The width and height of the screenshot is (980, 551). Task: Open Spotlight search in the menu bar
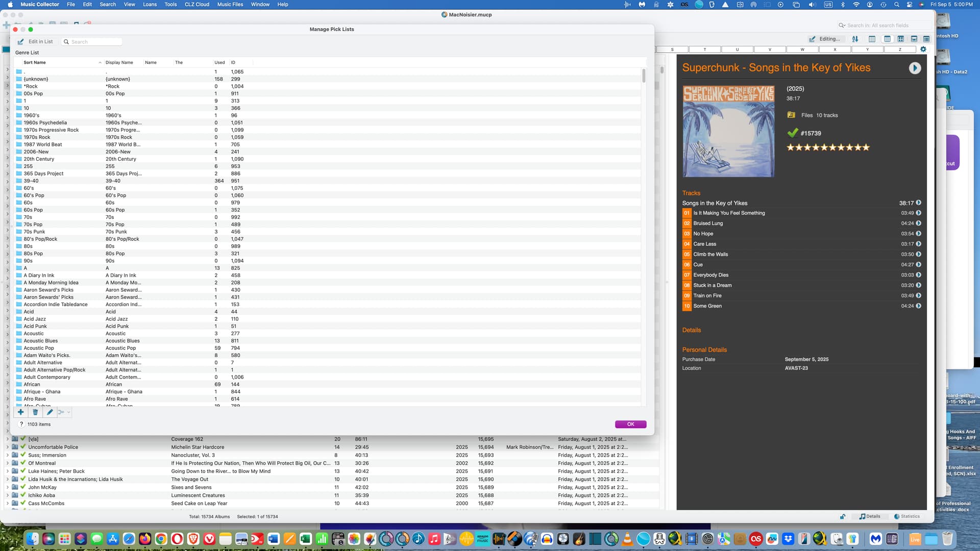[896, 5]
